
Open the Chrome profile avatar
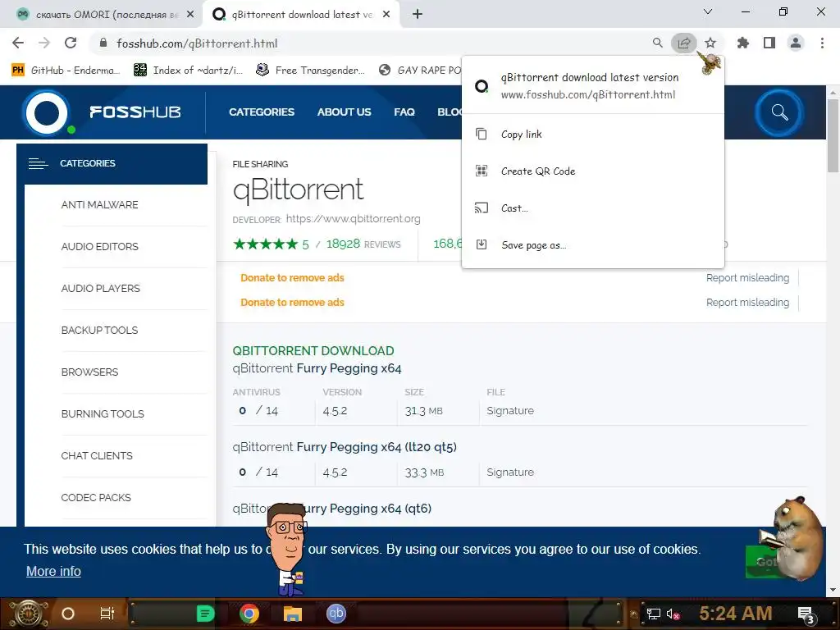[x=796, y=43]
